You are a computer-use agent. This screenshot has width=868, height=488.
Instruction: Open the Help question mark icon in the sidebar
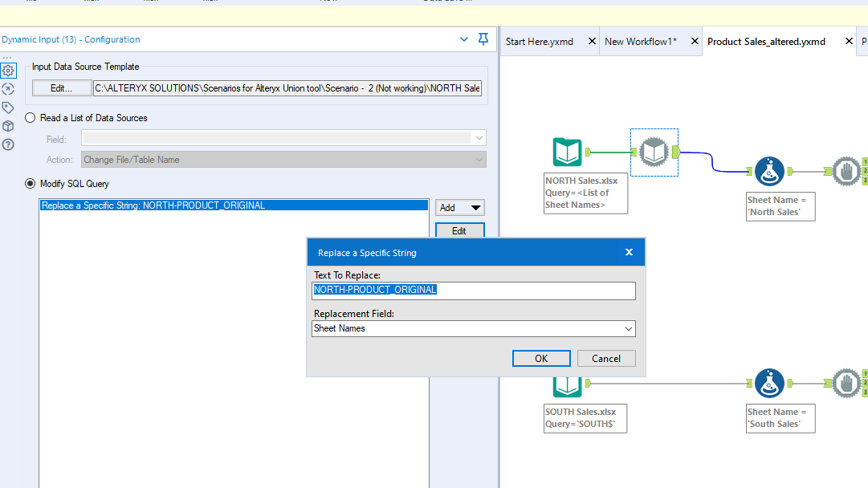tap(8, 144)
